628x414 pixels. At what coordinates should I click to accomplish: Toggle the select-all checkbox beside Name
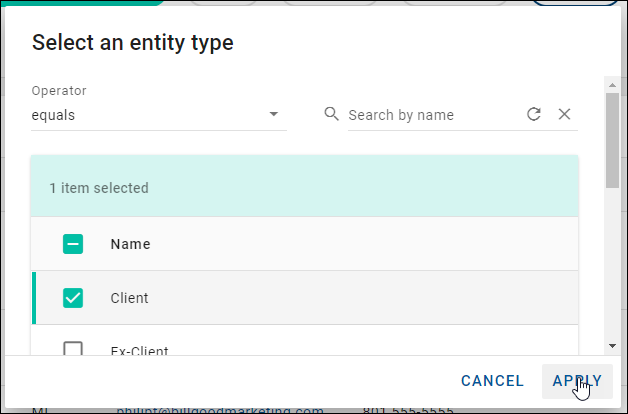coord(73,243)
